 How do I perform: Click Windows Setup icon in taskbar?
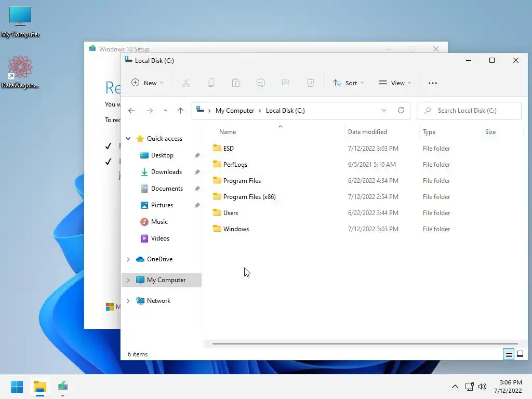point(63,387)
